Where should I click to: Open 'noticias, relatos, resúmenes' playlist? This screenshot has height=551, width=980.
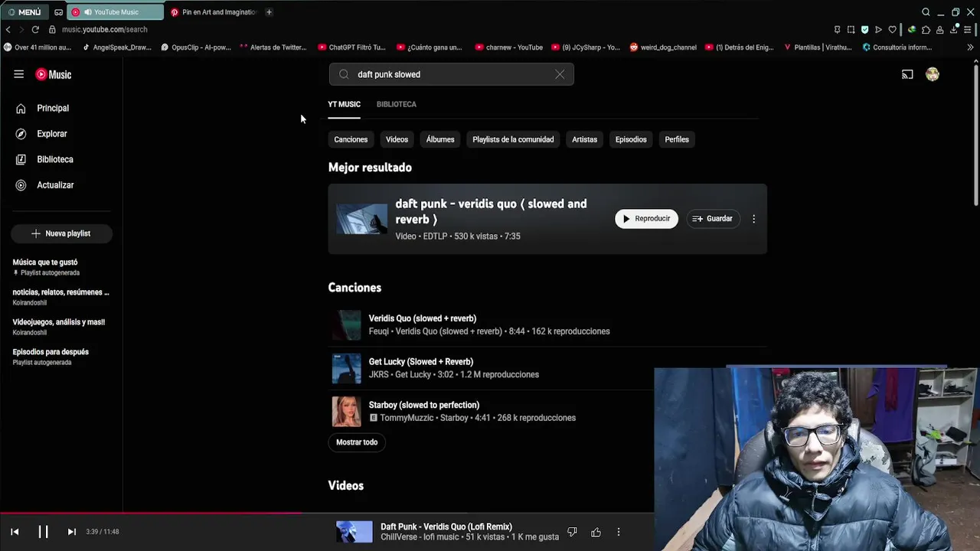[61, 297]
